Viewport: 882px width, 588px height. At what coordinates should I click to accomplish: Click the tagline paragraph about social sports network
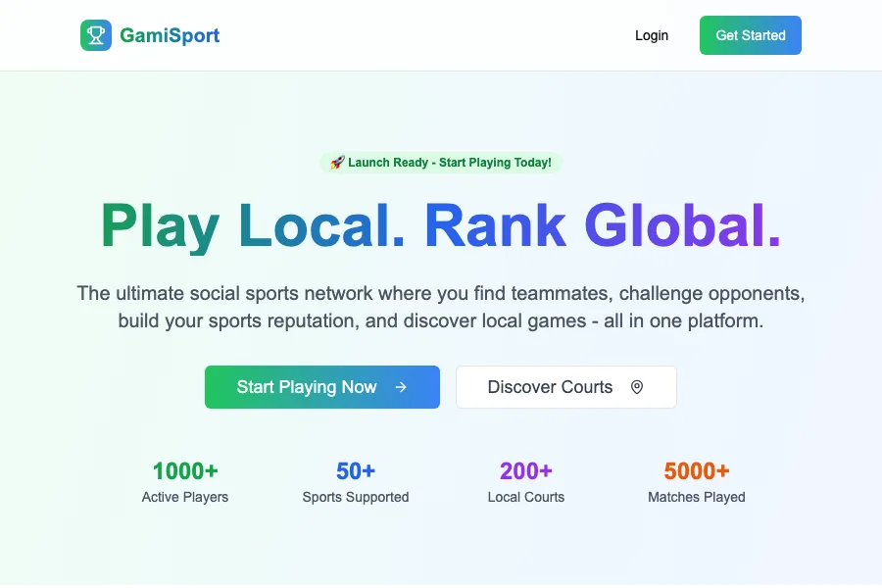pos(441,307)
